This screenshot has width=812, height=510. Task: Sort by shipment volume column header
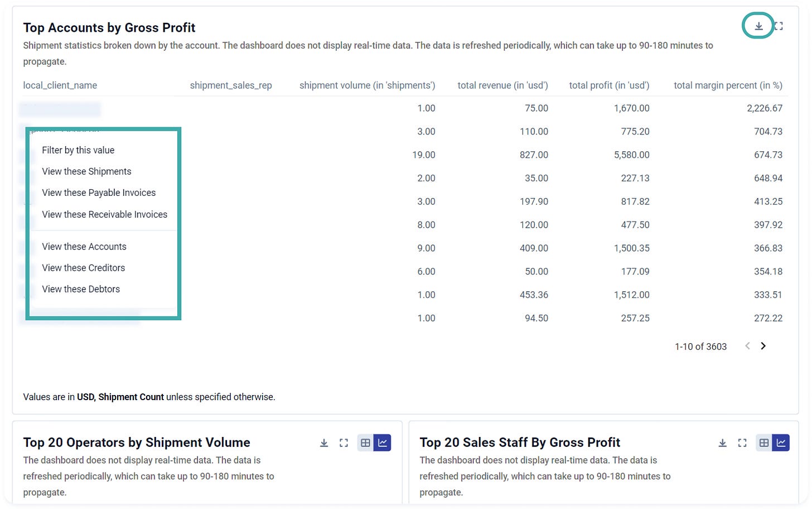pyautogui.click(x=367, y=85)
